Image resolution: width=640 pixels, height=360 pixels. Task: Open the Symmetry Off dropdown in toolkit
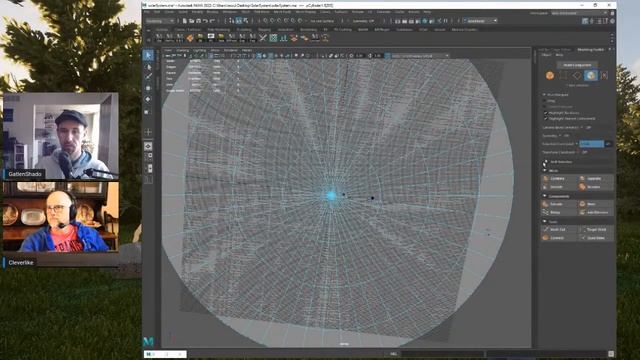click(x=565, y=136)
